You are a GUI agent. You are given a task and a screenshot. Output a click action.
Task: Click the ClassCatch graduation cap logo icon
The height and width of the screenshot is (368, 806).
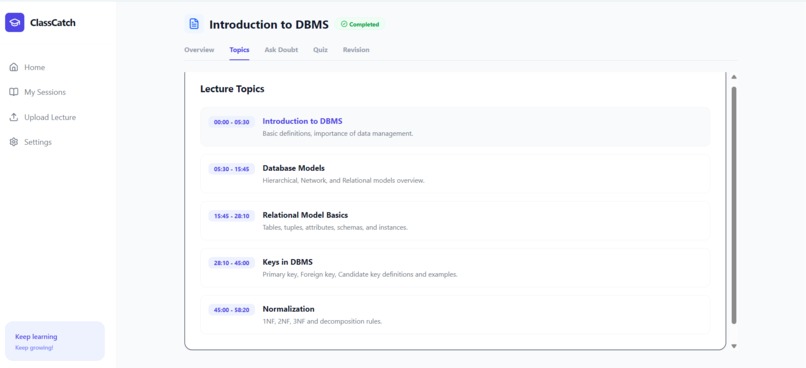(14, 23)
